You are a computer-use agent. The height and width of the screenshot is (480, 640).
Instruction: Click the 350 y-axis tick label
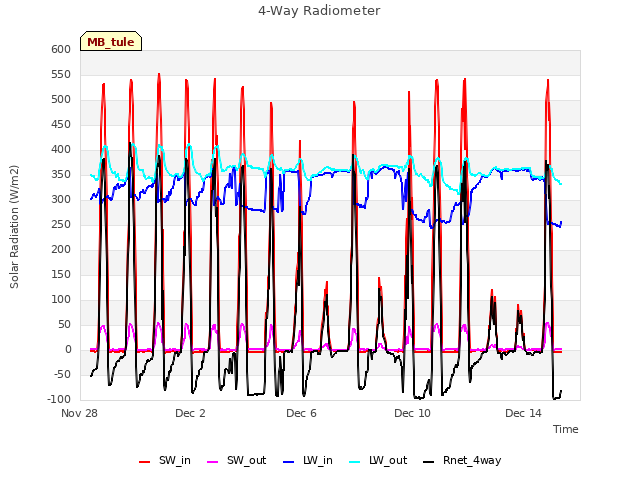[x=61, y=174]
